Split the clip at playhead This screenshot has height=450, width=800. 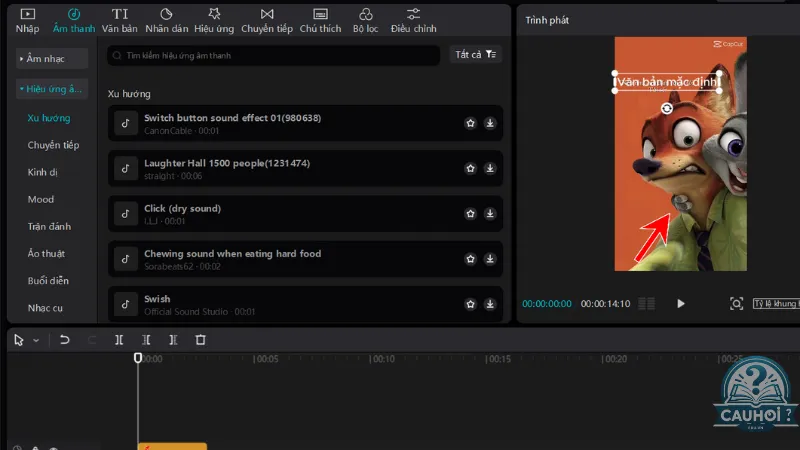click(x=119, y=340)
